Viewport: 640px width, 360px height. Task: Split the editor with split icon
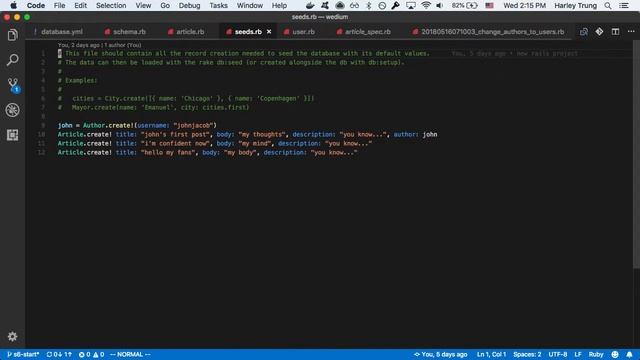coord(615,31)
